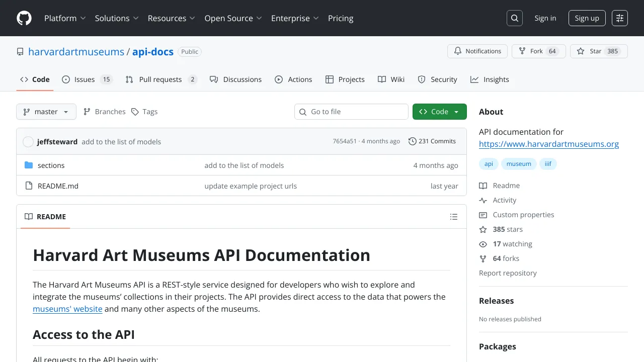
Task: Open the Packages heading link
Action: coord(497,346)
